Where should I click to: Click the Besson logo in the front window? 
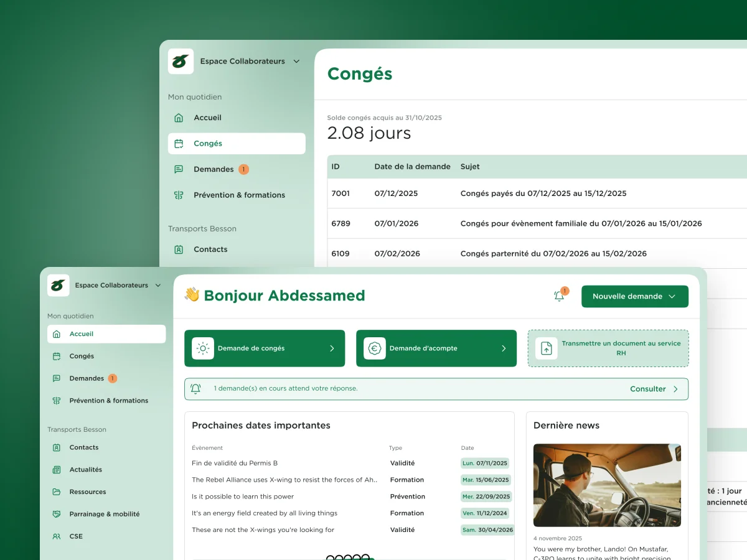coord(59,286)
